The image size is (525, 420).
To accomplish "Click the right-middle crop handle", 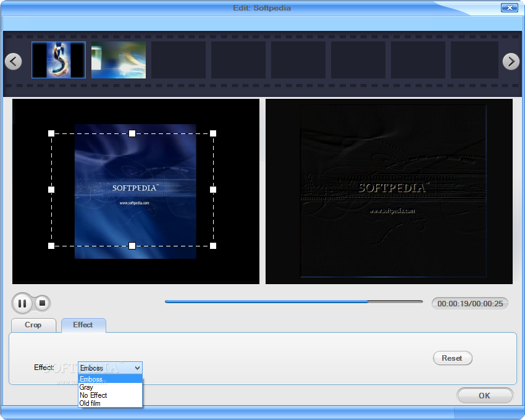I will (213, 190).
